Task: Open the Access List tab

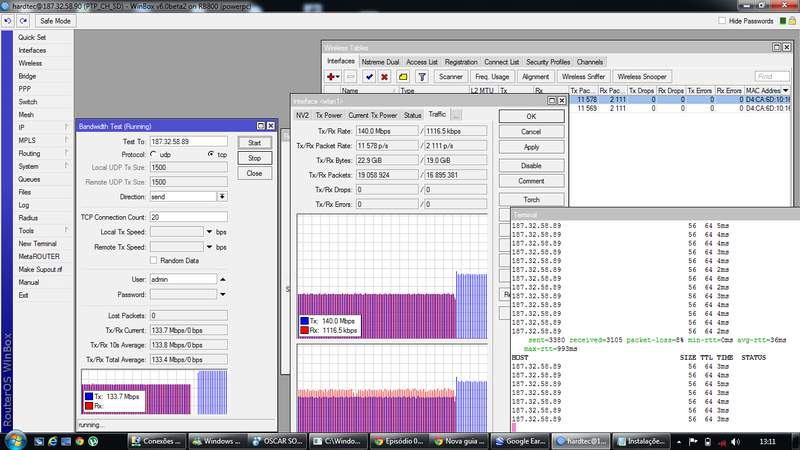Action: tap(421, 61)
